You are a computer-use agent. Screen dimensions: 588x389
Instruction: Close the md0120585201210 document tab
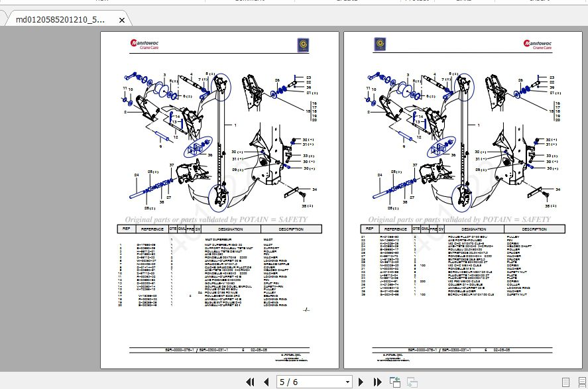121,20
